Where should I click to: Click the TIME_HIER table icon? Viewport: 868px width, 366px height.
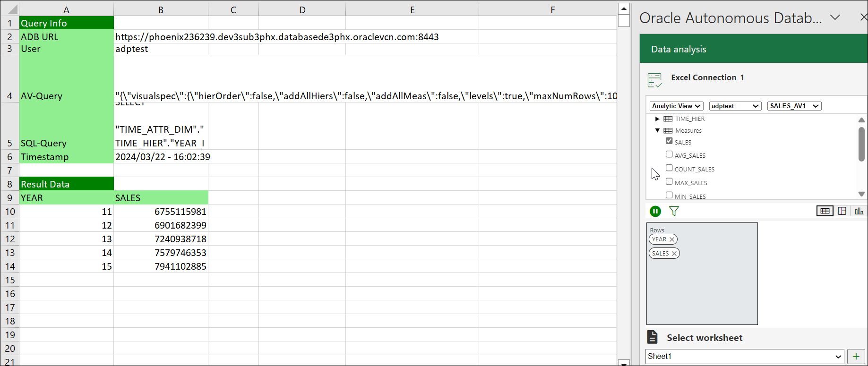coord(668,119)
